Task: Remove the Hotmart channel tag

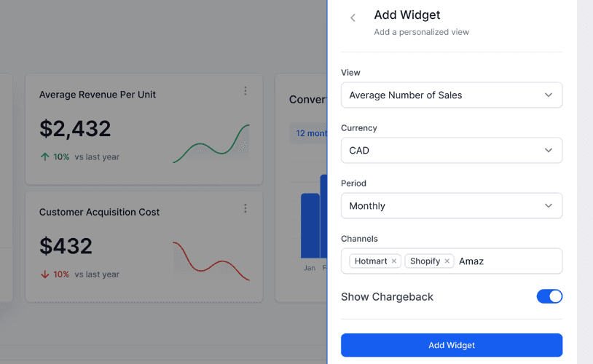Action: (x=393, y=261)
